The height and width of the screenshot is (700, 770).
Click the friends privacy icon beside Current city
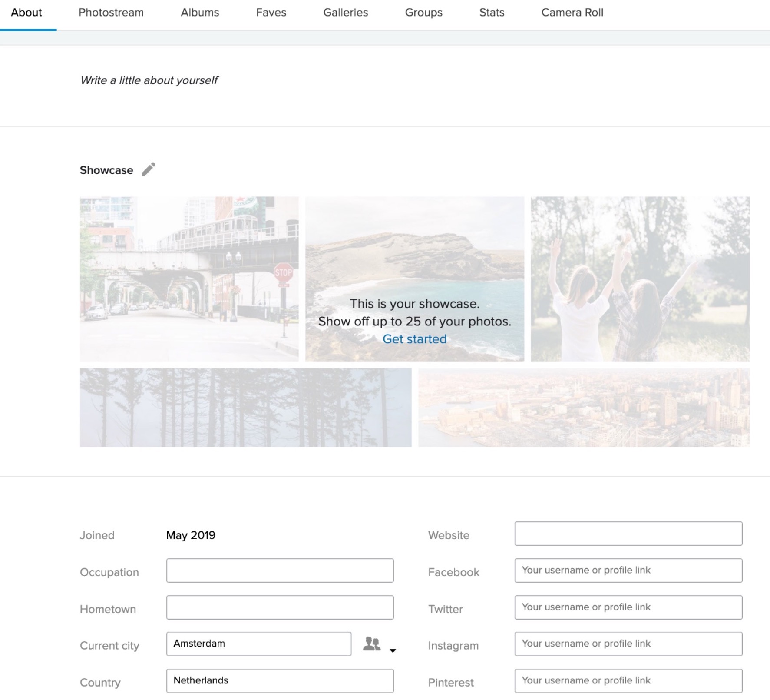point(372,644)
